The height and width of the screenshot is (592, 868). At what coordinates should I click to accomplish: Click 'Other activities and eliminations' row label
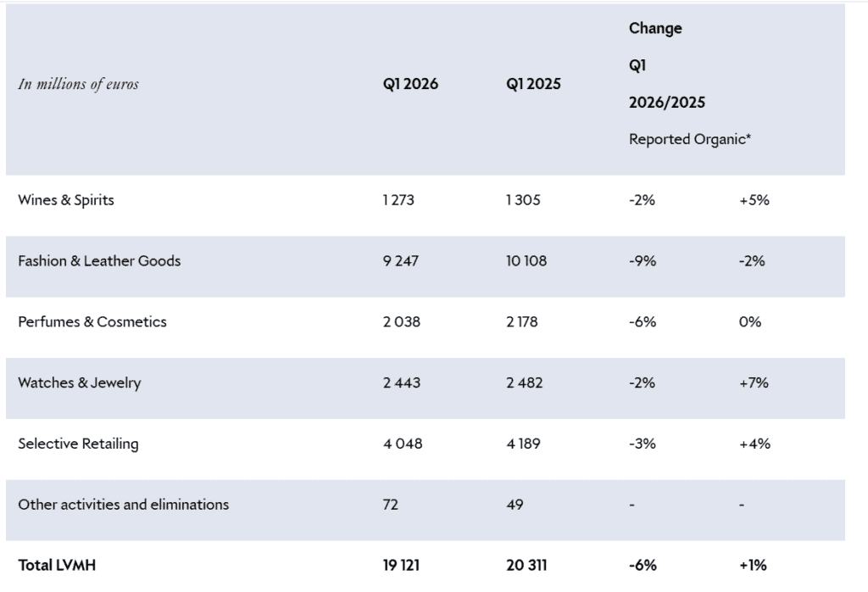pos(123,505)
